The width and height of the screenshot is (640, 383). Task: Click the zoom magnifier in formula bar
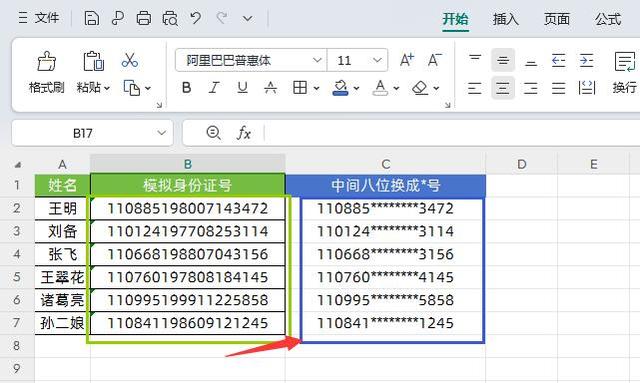coord(213,133)
